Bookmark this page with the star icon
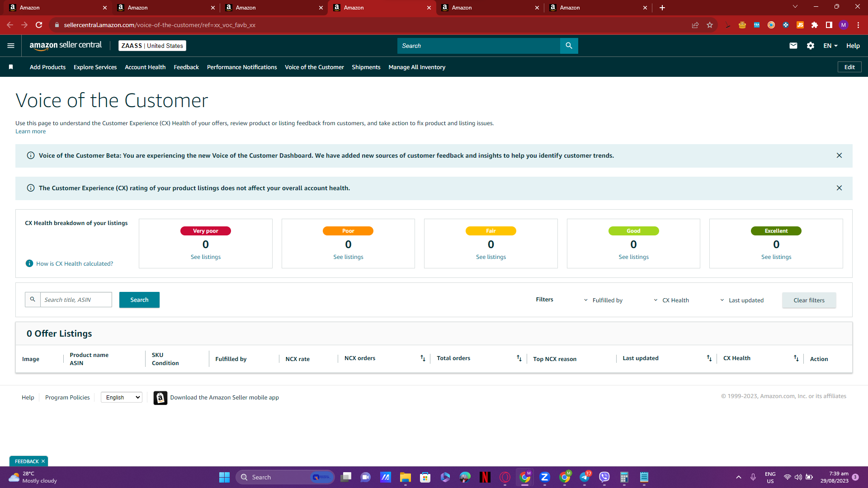 click(x=710, y=25)
